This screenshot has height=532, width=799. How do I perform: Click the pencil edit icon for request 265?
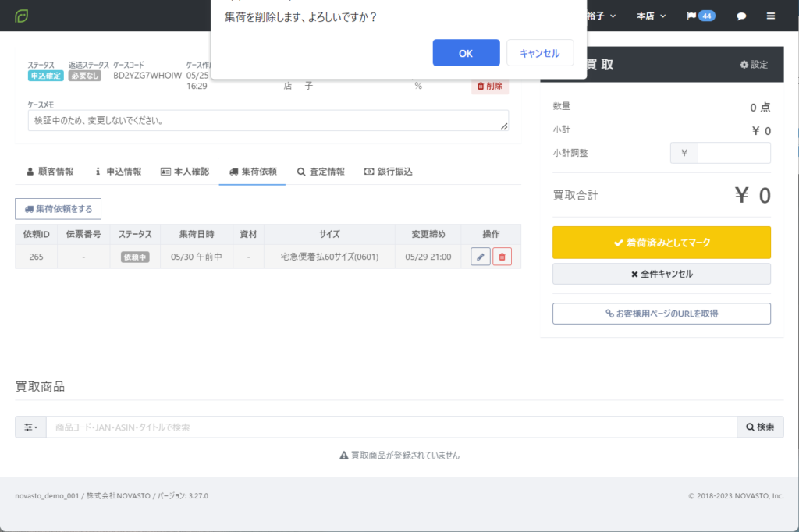coord(481,257)
